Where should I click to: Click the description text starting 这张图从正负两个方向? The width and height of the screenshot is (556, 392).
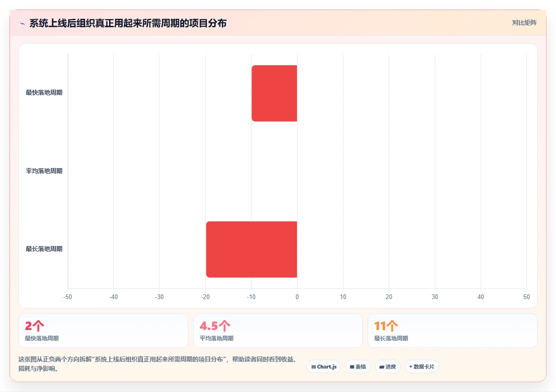[x=158, y=364]
